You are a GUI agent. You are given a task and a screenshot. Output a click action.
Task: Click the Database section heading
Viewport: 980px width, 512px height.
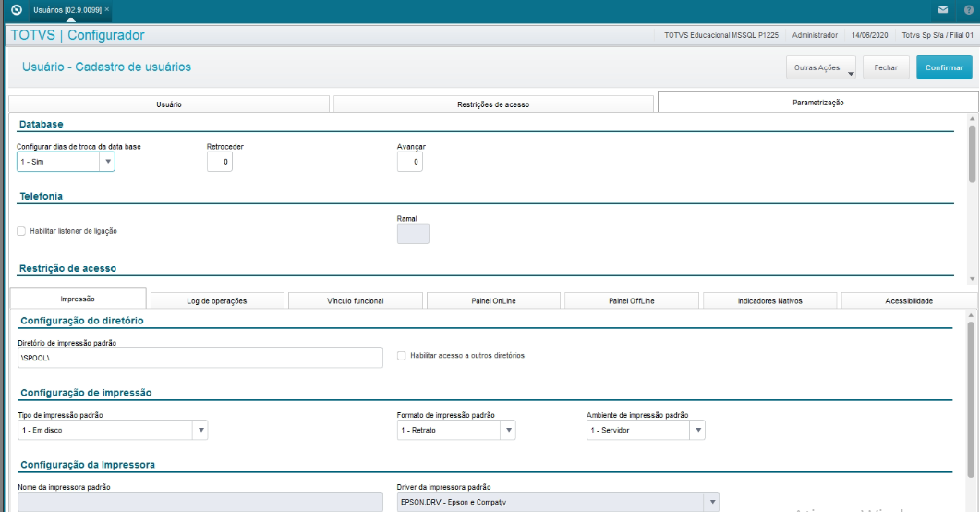pyautogui.click(x=42, y=125)
